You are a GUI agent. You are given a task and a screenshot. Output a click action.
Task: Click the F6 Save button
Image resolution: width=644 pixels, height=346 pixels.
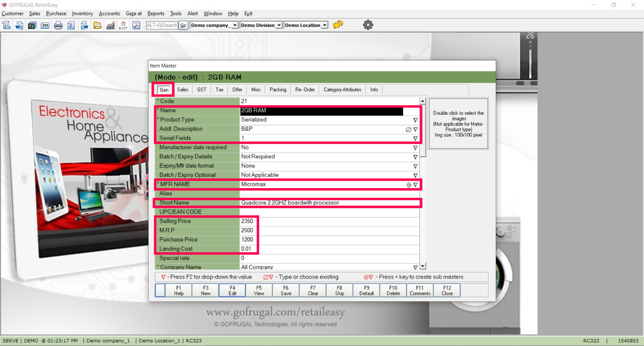click(x=286, y=290)
